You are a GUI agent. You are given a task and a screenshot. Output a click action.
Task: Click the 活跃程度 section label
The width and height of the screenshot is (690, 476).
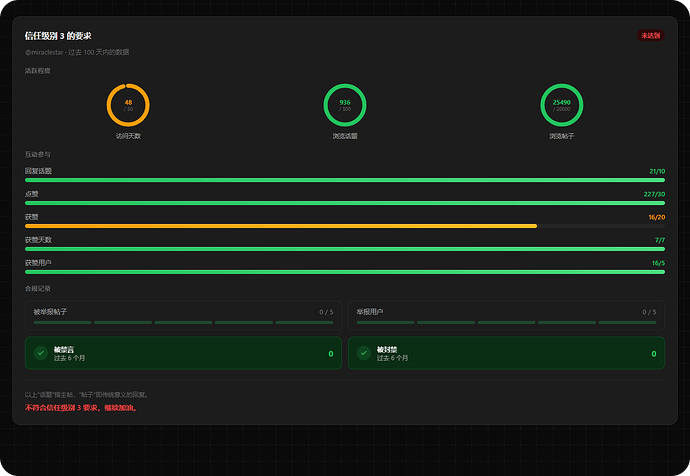tap(38, 71)
